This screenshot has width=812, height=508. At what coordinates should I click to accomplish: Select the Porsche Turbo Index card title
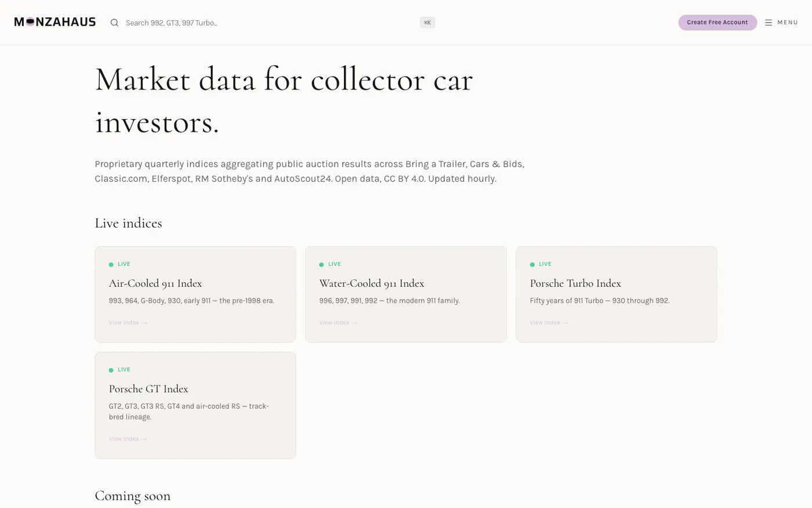(x=575, y=283)
